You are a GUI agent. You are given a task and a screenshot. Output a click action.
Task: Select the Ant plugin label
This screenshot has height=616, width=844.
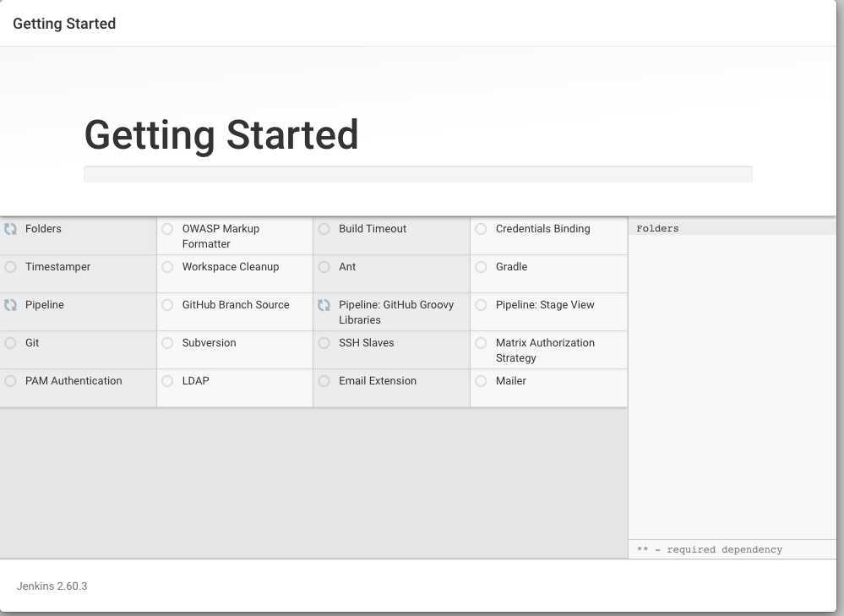(347, 267)
